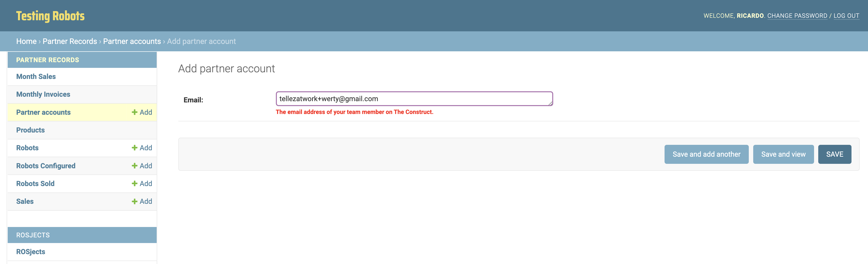
Task: Go to Home breadcrumb
Action: [26, 41]
